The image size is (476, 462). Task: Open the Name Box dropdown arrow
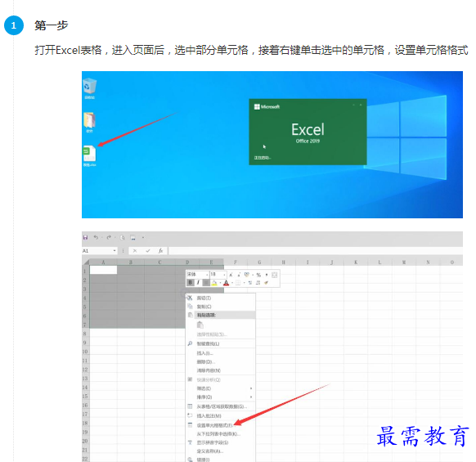115,251
